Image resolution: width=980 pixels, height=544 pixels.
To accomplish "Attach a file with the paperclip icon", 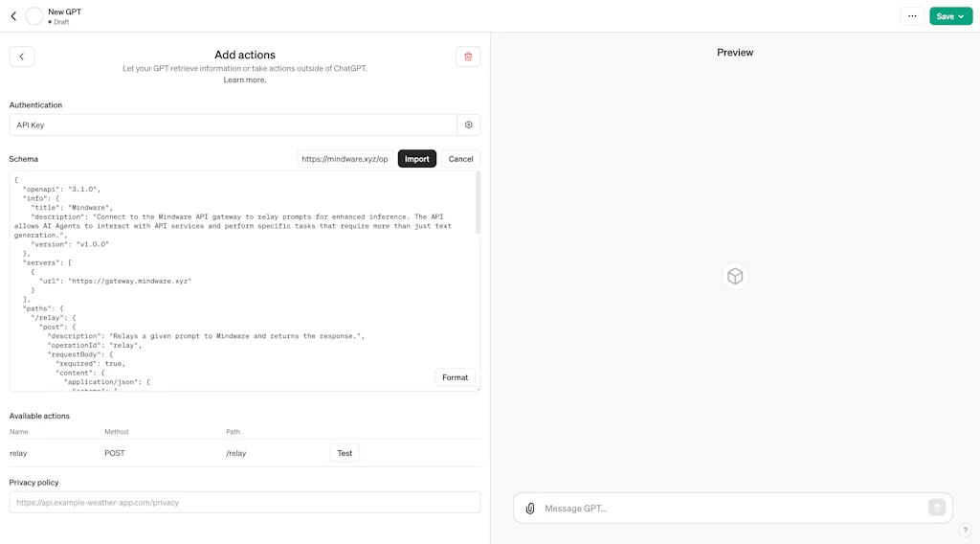I will click(530, 509).
